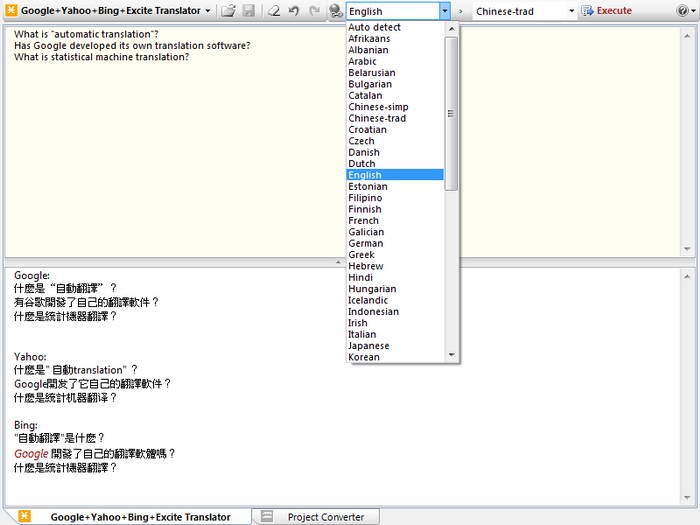Pick Dutch in the language list
The image size is (700, 525).
(x=395, y=164)
